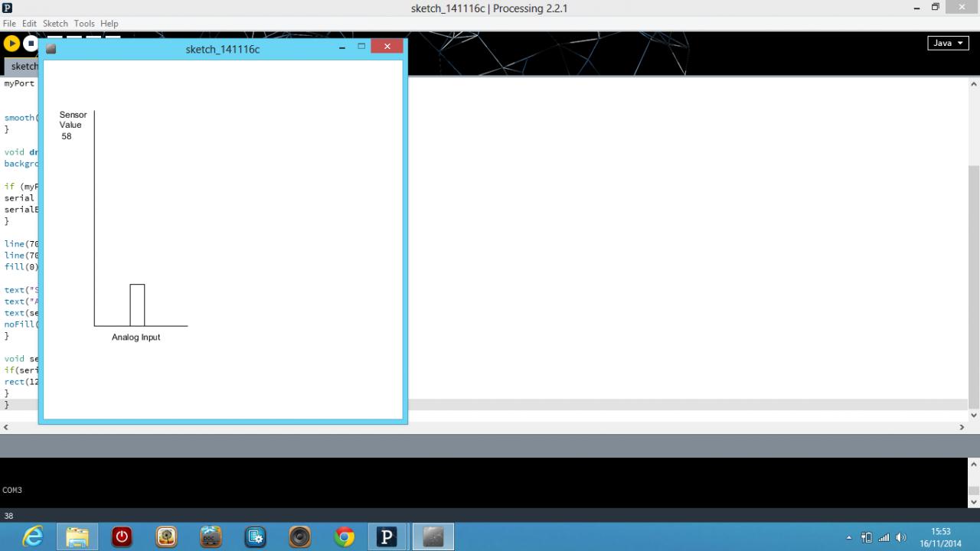The width and height of the screenshot is (980, 551).
Task: Open the speaker app in taskbar
Action: click(299, 537)
